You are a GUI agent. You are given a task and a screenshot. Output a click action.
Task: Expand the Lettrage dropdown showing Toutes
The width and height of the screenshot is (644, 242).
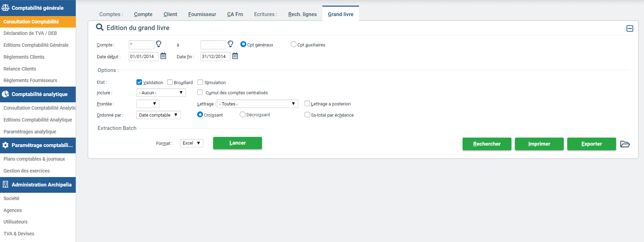click(x=257, y=104)
